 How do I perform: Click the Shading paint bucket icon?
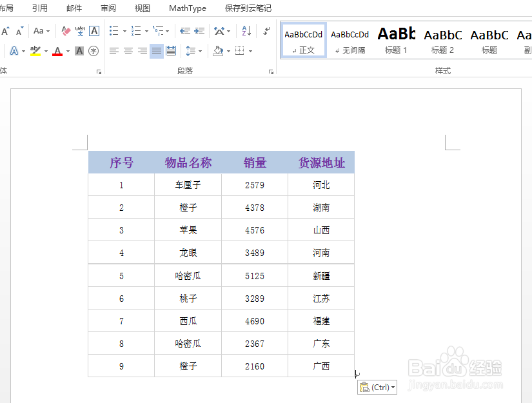(218, 51)
